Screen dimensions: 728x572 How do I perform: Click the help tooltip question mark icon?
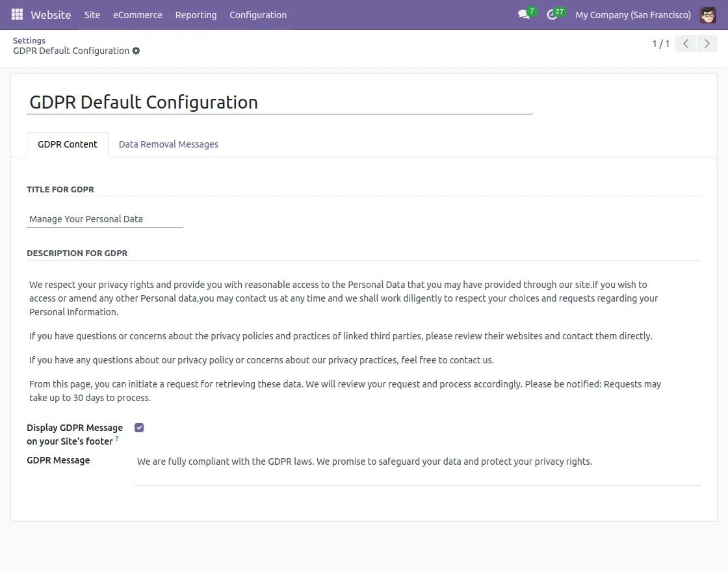click(118, 439)
